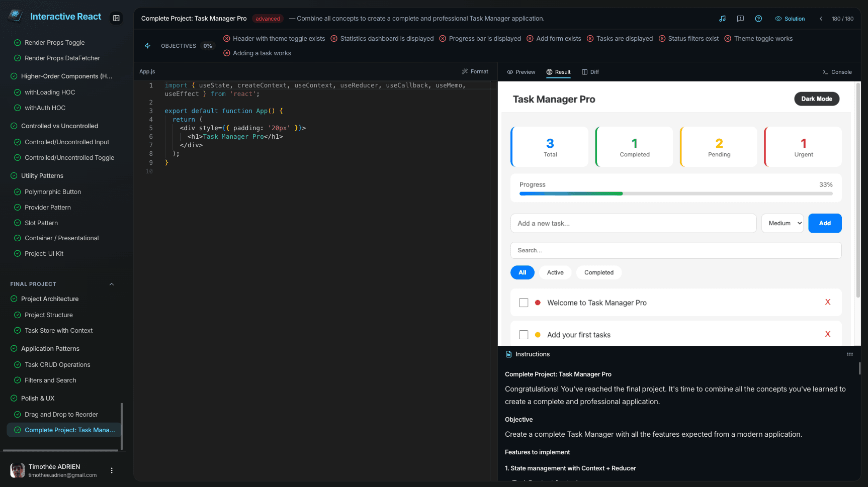Switch to the Diff tab
Image resolution: width=868 pixels, height=487 pixels.
click(x=590, y=72)
